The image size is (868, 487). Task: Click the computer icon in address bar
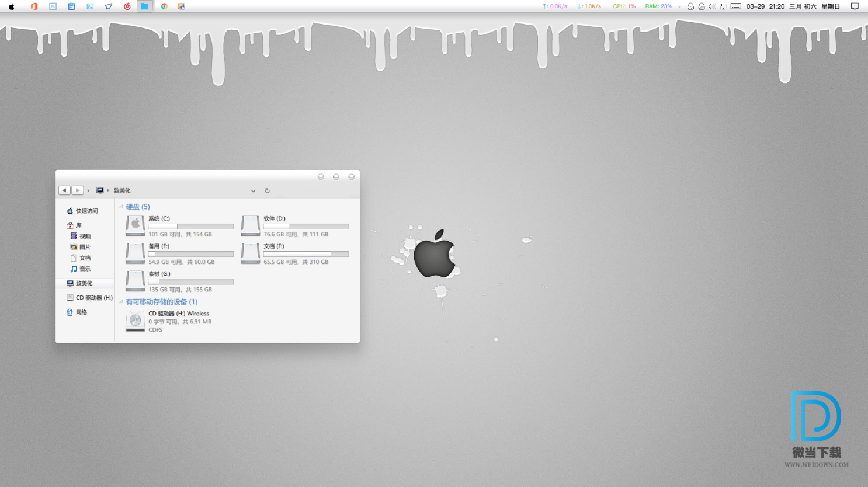100,190
